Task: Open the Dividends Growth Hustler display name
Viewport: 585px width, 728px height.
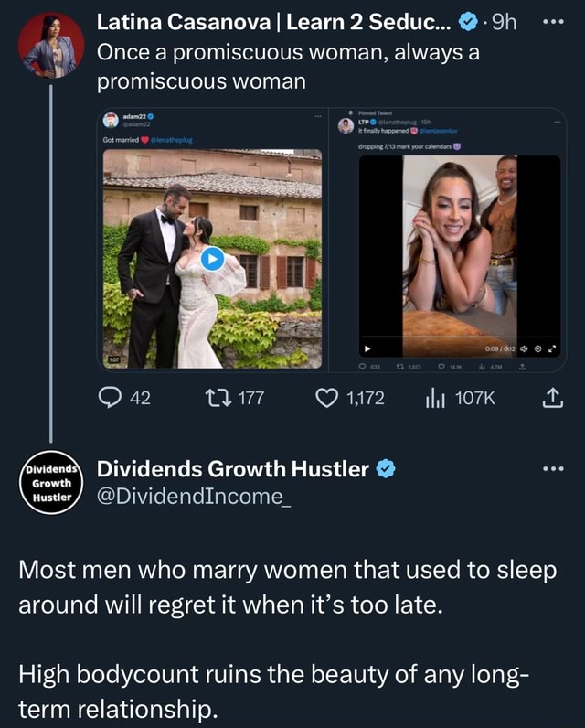Action: point(232,470)
